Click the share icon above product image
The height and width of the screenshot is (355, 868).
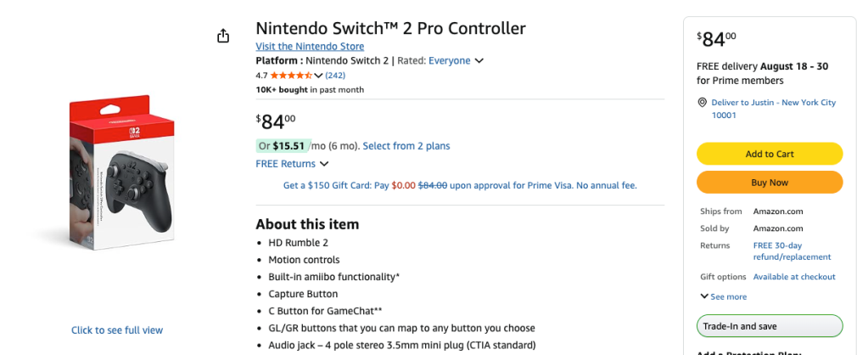pyautogui.click(x=223, y=36)
